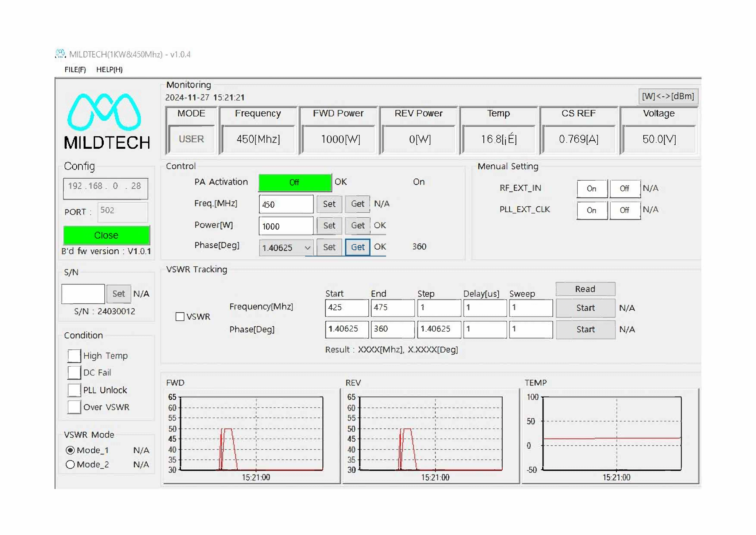Screen dimensions: 756x535
Task: Turn PLL_EXT_CLK On
Action: click(x=592, y=210)
